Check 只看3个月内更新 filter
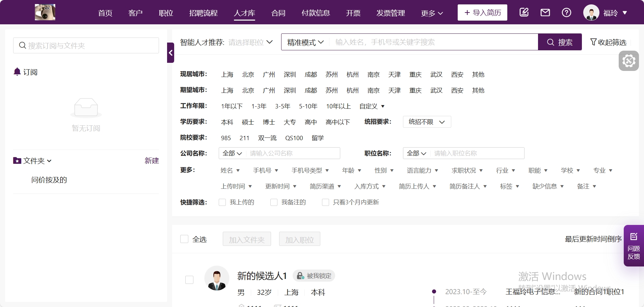Viewport: 644px width, 307px height. click(x=325, y=202)
